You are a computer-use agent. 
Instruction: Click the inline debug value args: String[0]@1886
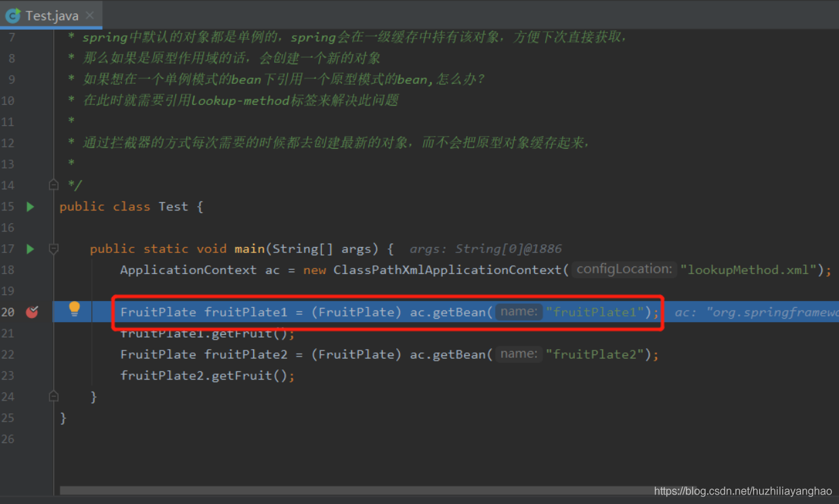[486, 249]
